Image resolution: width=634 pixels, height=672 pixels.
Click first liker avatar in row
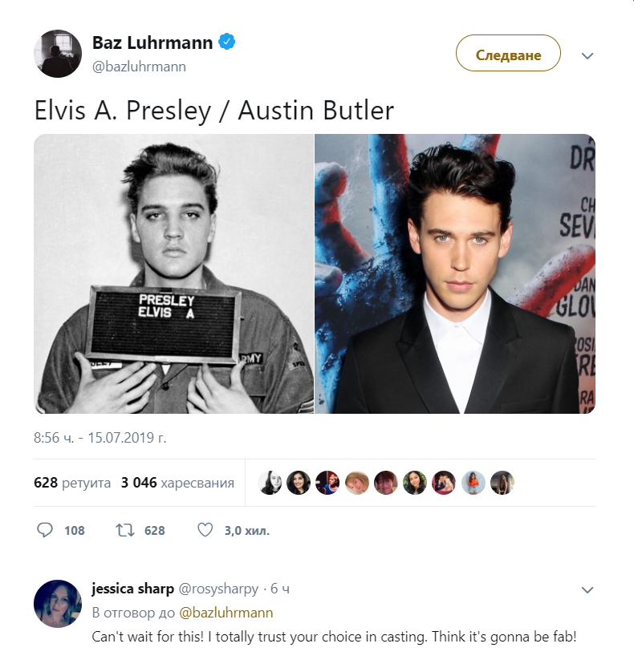(x=270, y=483)
